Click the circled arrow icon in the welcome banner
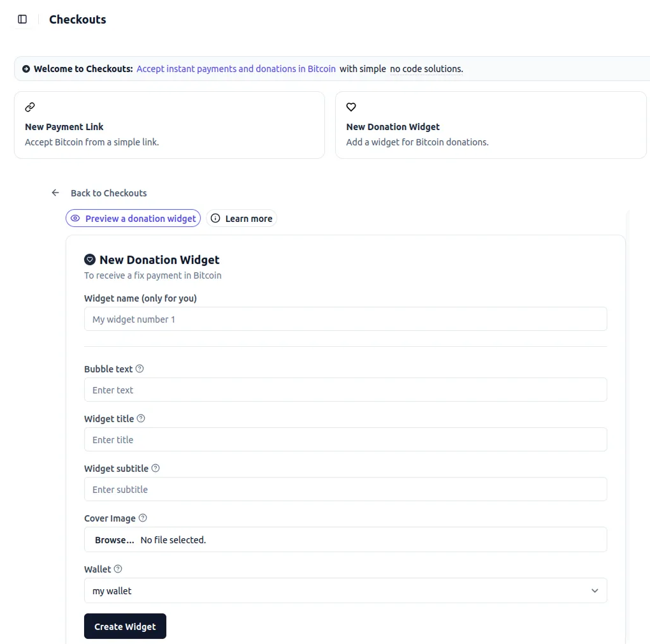Viewport: 650px width, 644px height. point(25,68)
